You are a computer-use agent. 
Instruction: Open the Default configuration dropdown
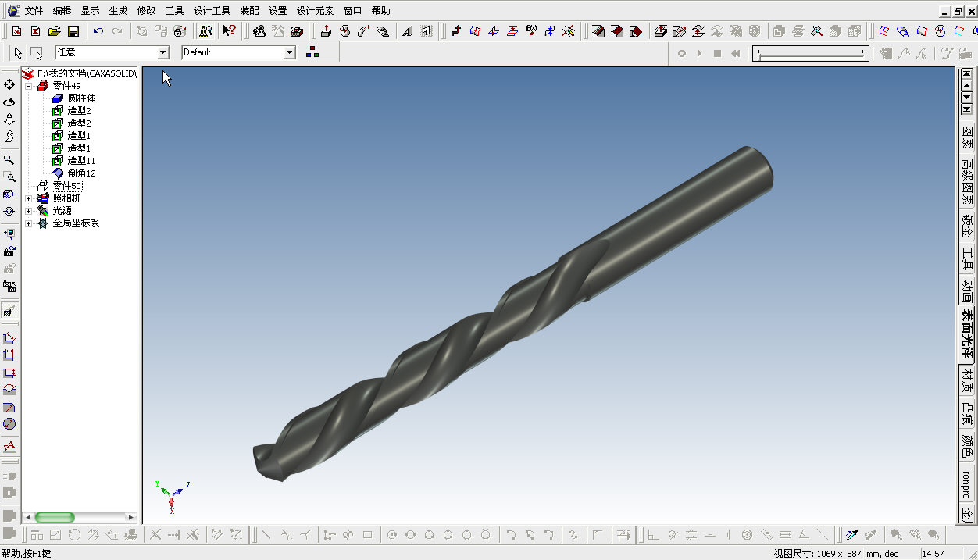tap(290, 52)
